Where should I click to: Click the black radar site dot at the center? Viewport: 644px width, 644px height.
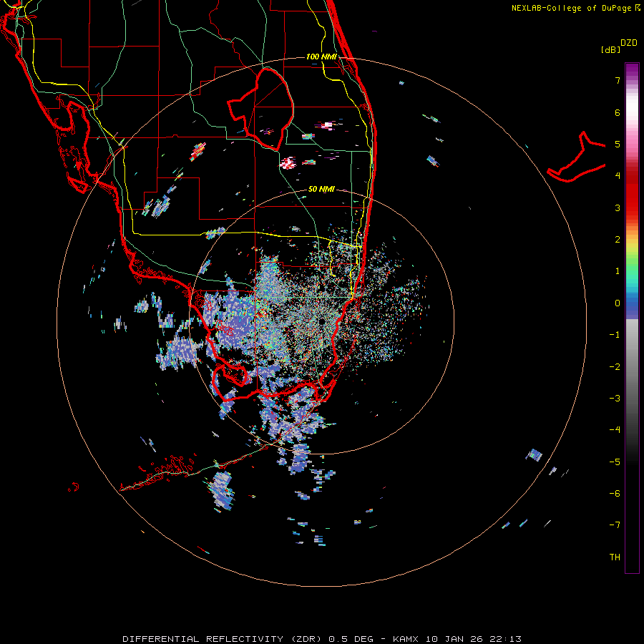[x=321, y=321]
